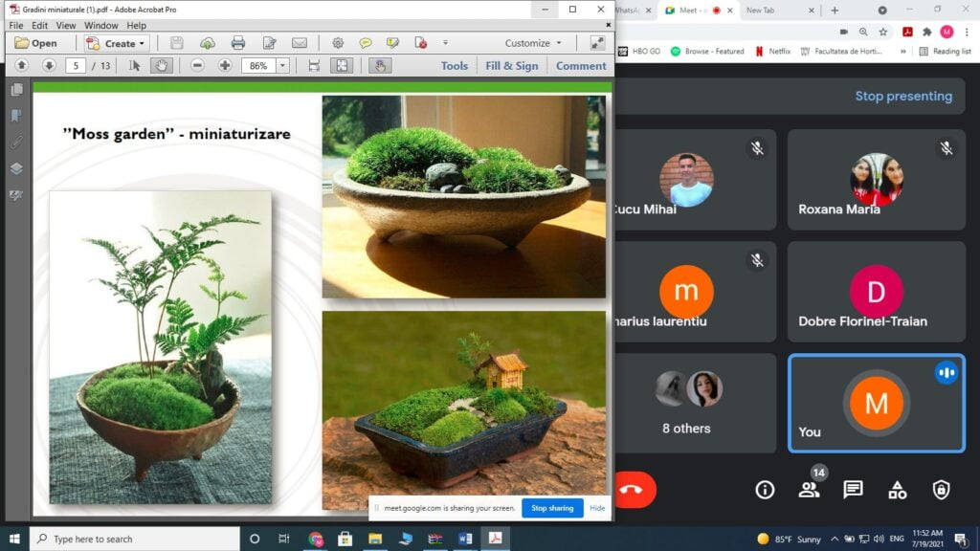Open the Meet activities shapes icon

click(897, 490)
